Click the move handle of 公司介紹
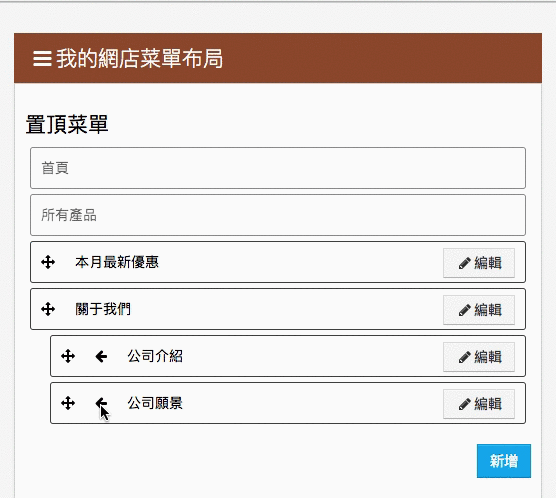Screen dimensions: 556x498 pos(68,356)
